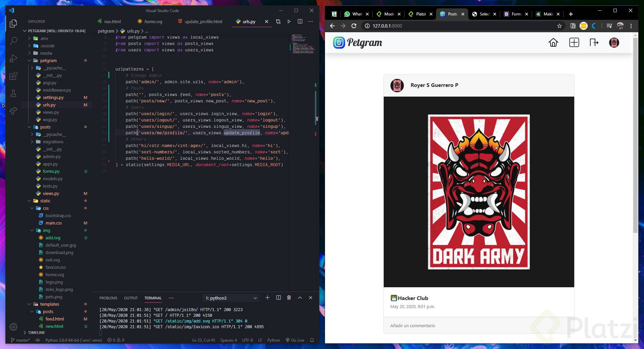Viewport: 644px width, 349px height.
Task: Close the terminal panel
Action: click(x=311, y=298)
